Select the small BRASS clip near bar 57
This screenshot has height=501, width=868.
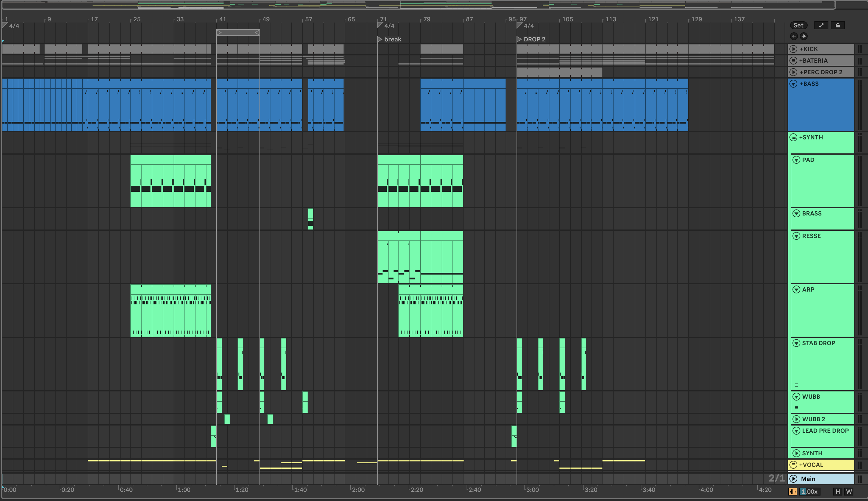(310, 219)
